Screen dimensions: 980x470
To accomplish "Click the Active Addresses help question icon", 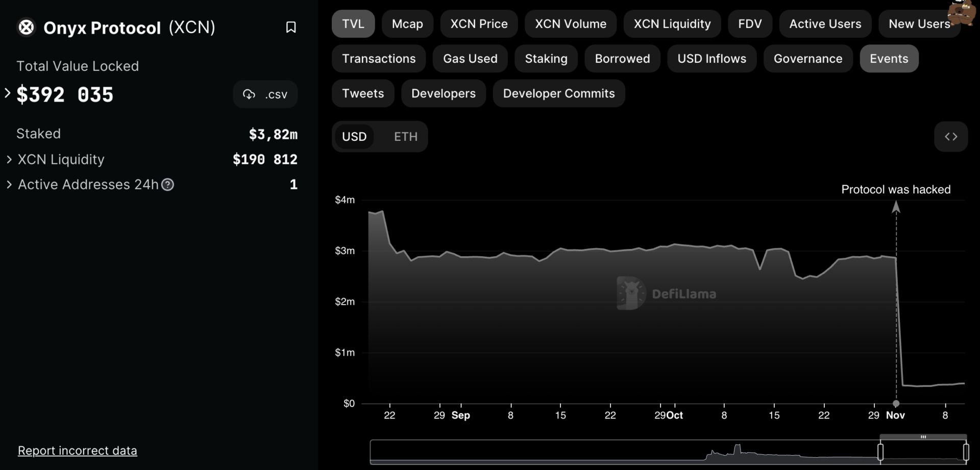I will [167, 185].
